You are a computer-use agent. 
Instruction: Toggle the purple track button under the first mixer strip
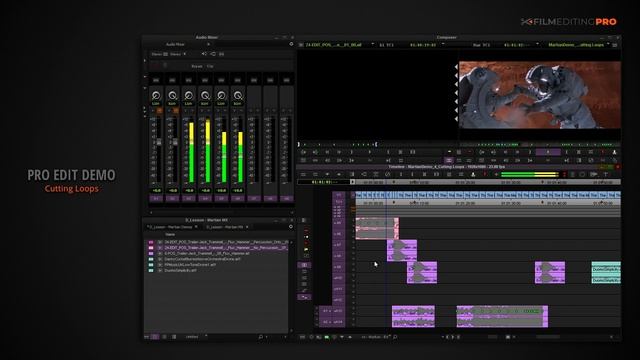[x=156, y=198]
